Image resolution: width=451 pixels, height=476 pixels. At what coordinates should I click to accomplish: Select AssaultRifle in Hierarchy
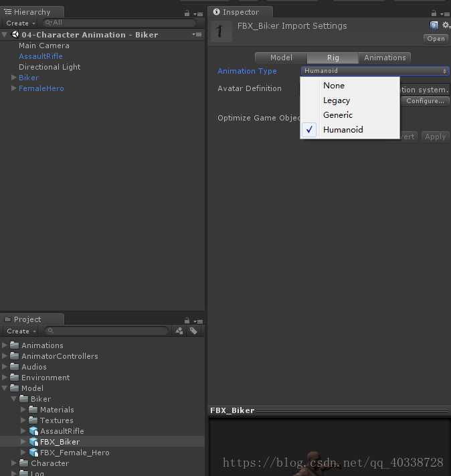coord(41,56)
